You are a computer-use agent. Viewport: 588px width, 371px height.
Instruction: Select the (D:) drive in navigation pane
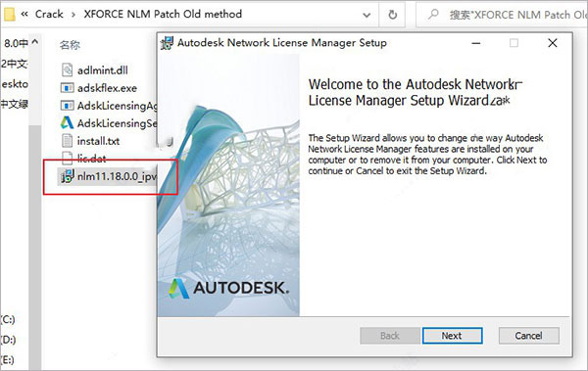[8, 340]
